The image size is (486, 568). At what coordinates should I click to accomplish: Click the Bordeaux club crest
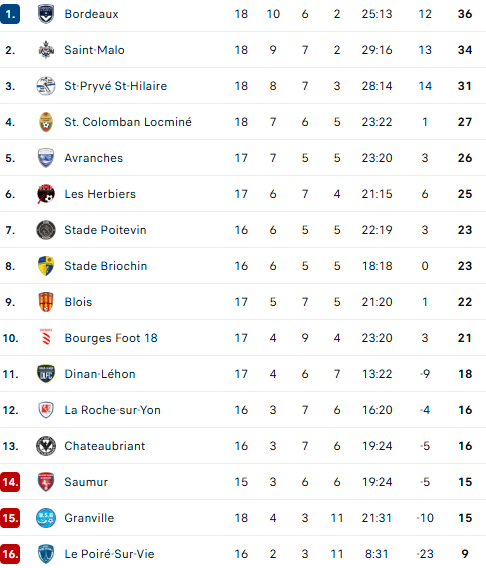[x=46, y=14]
